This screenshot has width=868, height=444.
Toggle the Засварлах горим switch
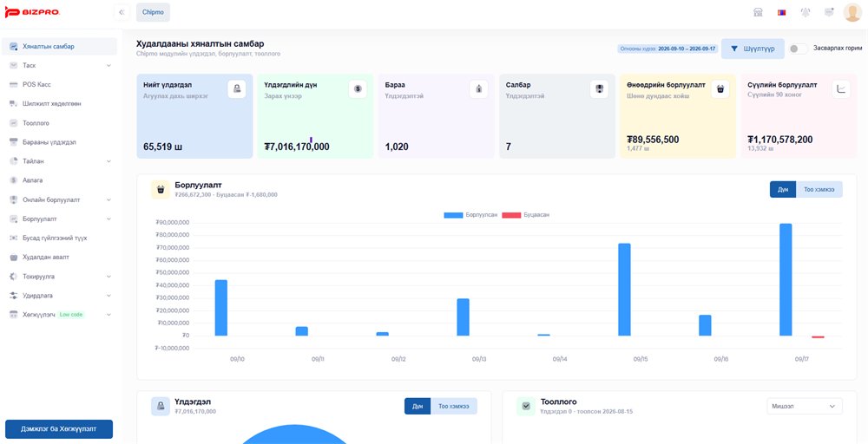pyautogui.click(x=799, y=49)
